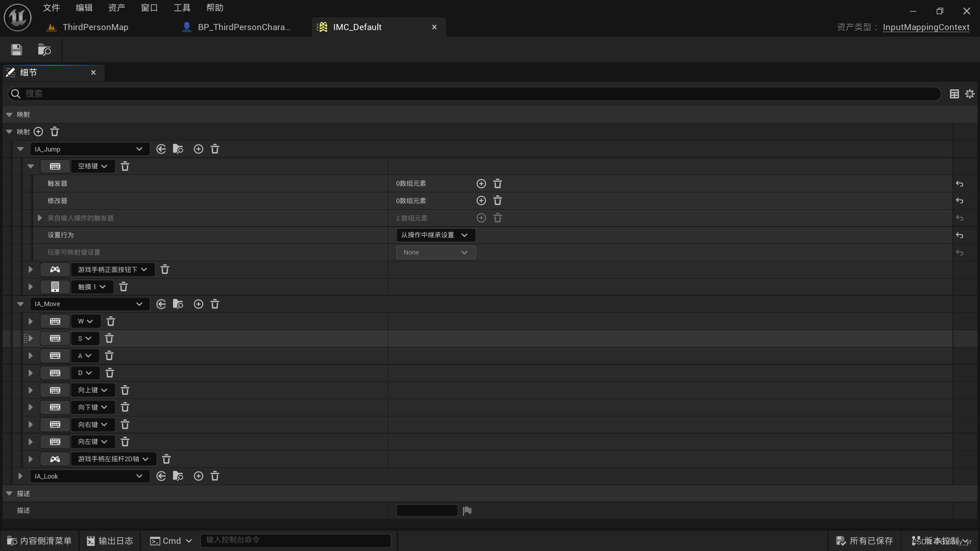
Task: Browse to IA_Look in content browser
Action: click(178, 476)
